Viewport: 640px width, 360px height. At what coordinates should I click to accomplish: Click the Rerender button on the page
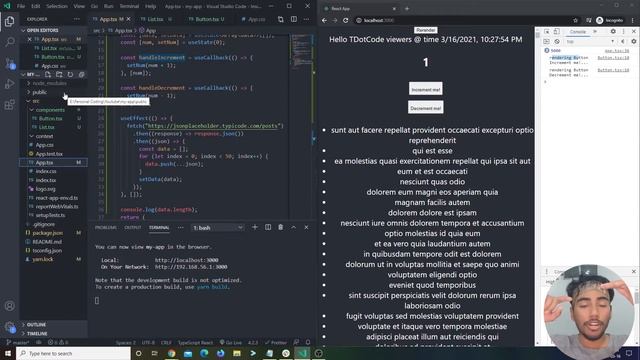click(426, 30)
